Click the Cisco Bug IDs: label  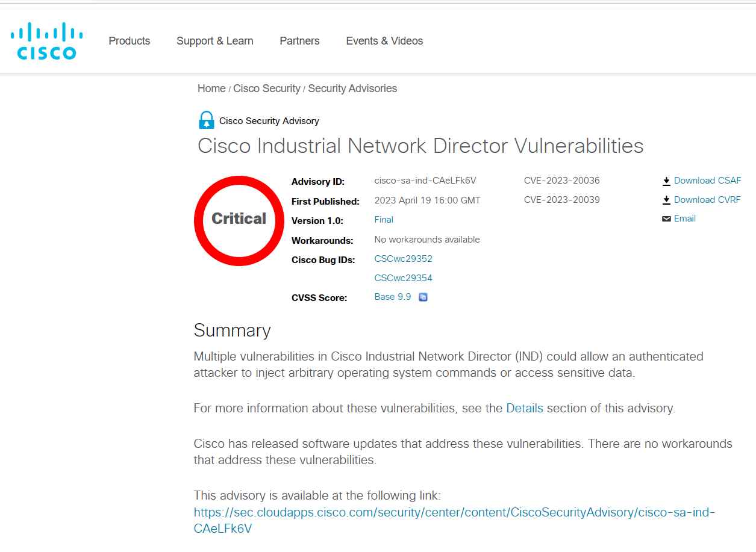323,260
